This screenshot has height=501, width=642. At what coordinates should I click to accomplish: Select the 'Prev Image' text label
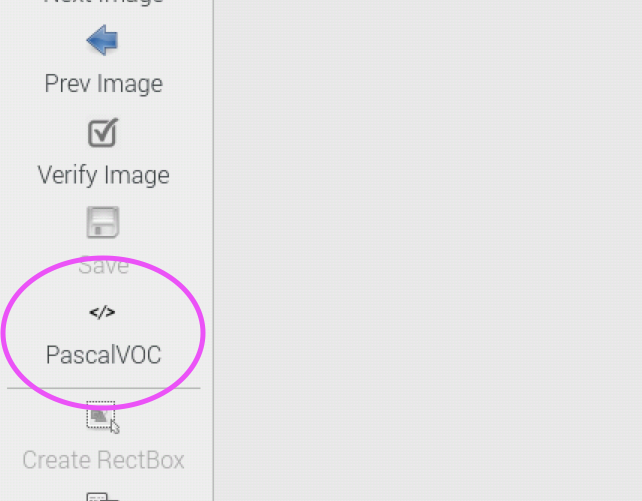[x=104, y=84]
